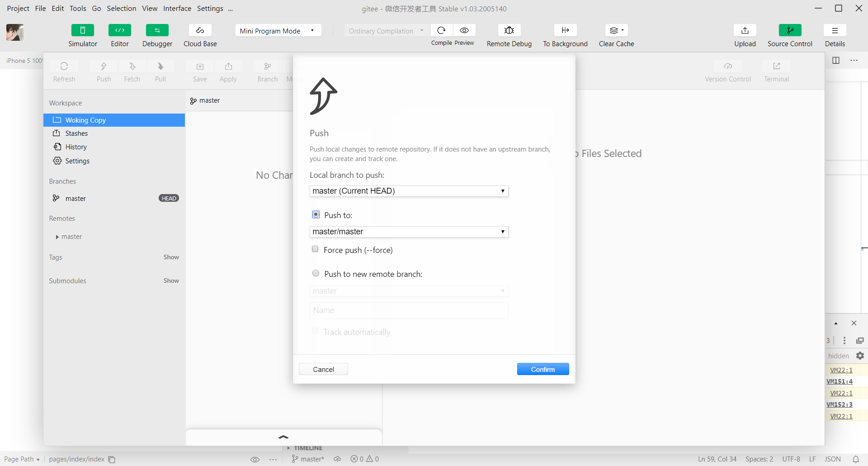Enable Force push (--force) checkbox

315,249
